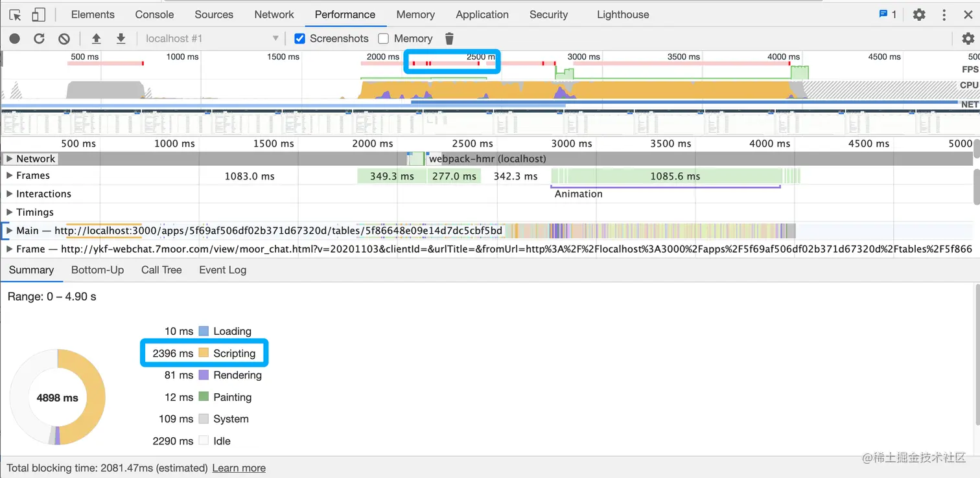980x478 pixels.
Task: Click the 81 ms rendering value
Action: 179,375
